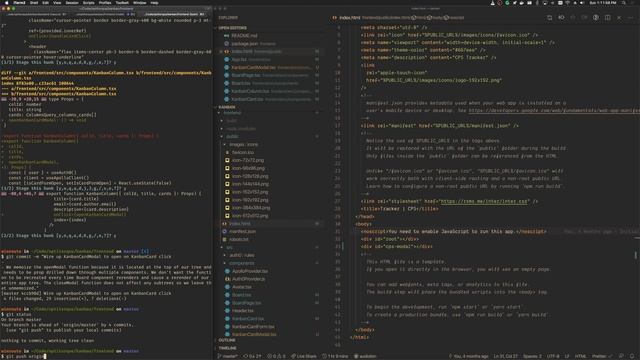Open KanbanCardForm.tsx file
The image size is (640, 360).
coord(253,327)
